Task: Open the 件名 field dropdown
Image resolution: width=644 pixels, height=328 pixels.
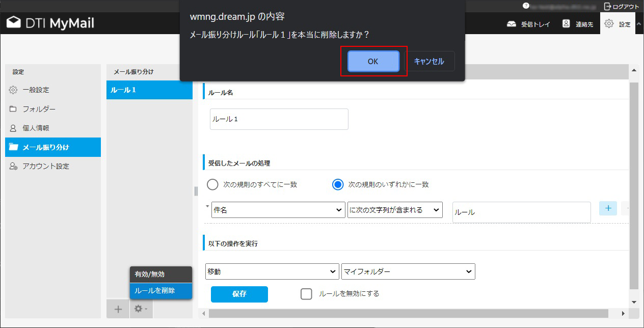Action: pos(278,210)
